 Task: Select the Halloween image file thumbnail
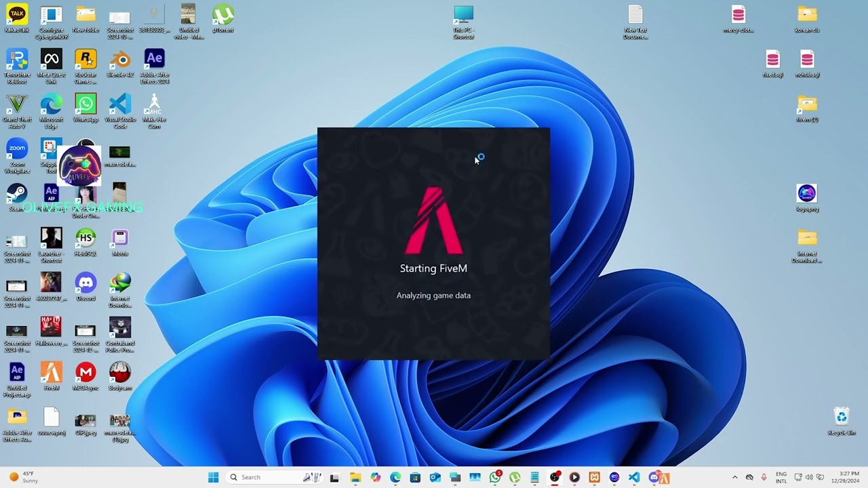pyautogui.click(x=52, y=332)
